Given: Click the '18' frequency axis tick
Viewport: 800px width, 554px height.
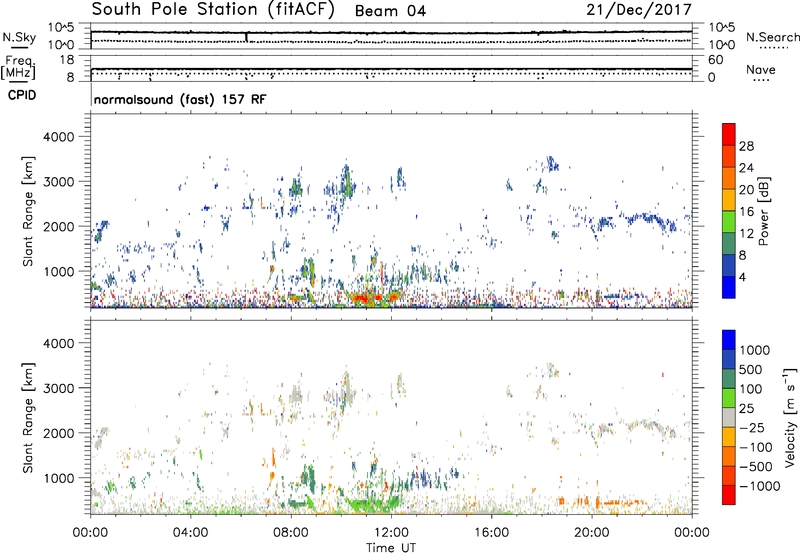Looking at the screenshot, I should point(67,60).
